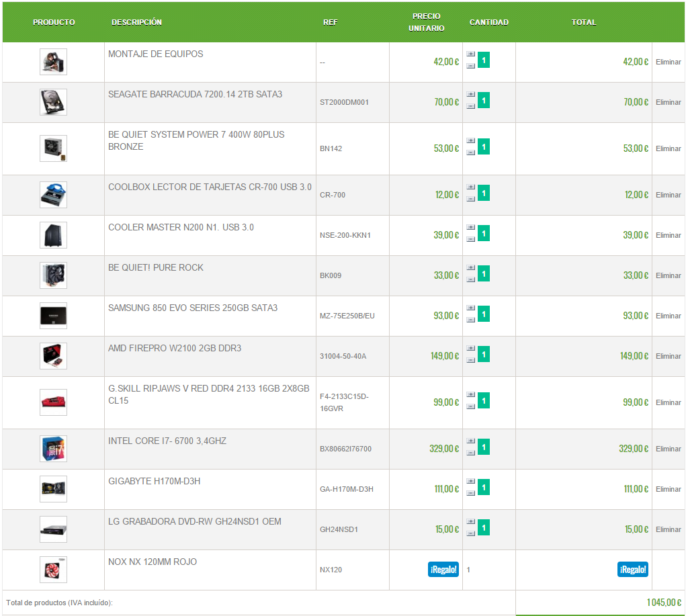Open Samsung 850 EVO SSD thumbnail

pos(53,316)
